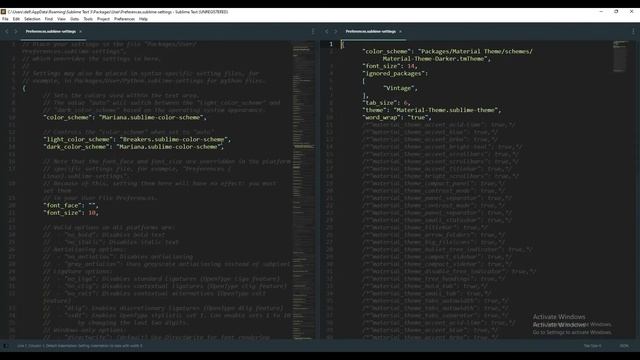Click the right pane minimap
This screenshot has height=360, width=640.
[x=620, y=56]
